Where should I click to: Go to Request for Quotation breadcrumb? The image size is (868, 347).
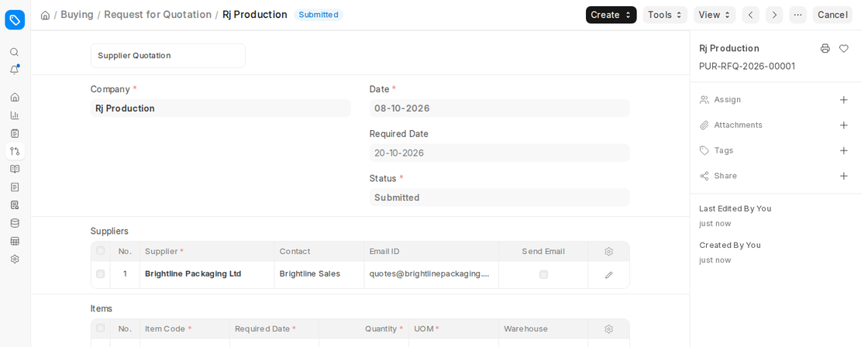[x=158, y=15]
